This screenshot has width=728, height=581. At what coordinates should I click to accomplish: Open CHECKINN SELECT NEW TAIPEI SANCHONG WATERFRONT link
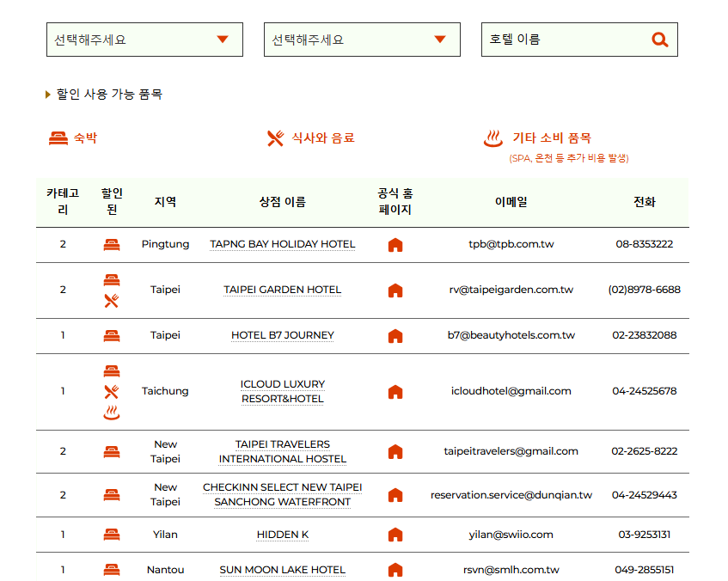(281, 493)
